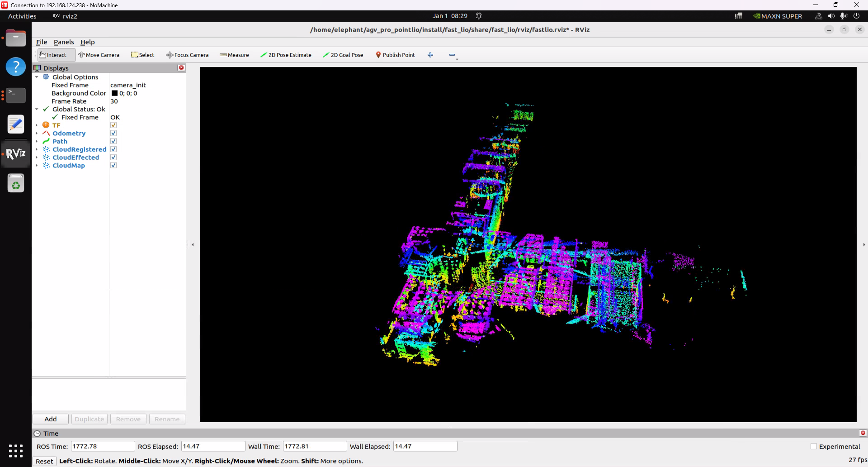Click the Global Options gear icon

click(x=46, y=77)
